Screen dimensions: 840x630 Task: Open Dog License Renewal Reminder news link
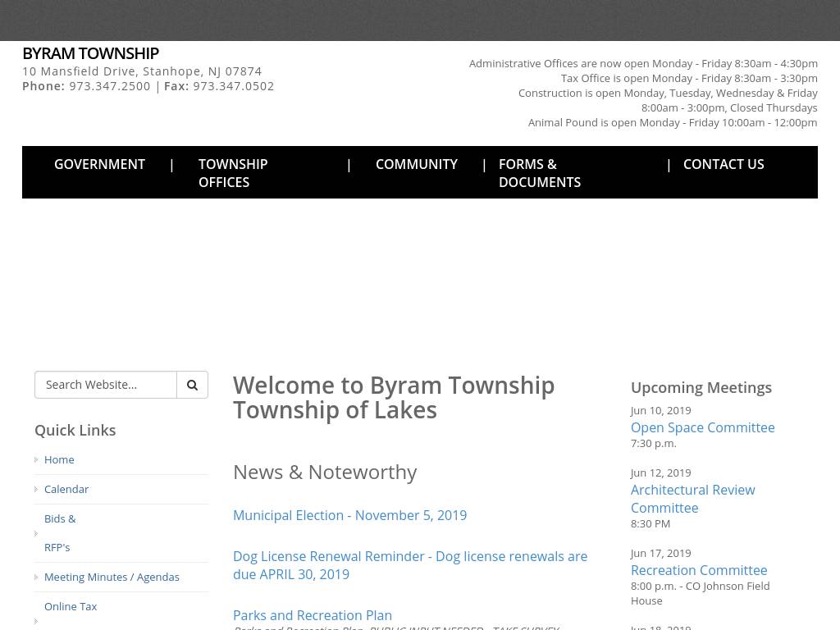(410, 565)
